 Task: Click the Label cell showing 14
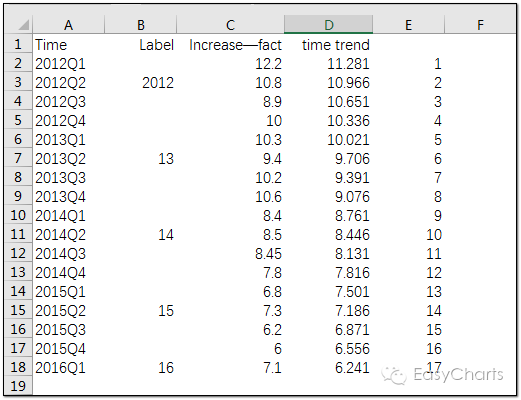pyautogui.click(x=140, y=234)
